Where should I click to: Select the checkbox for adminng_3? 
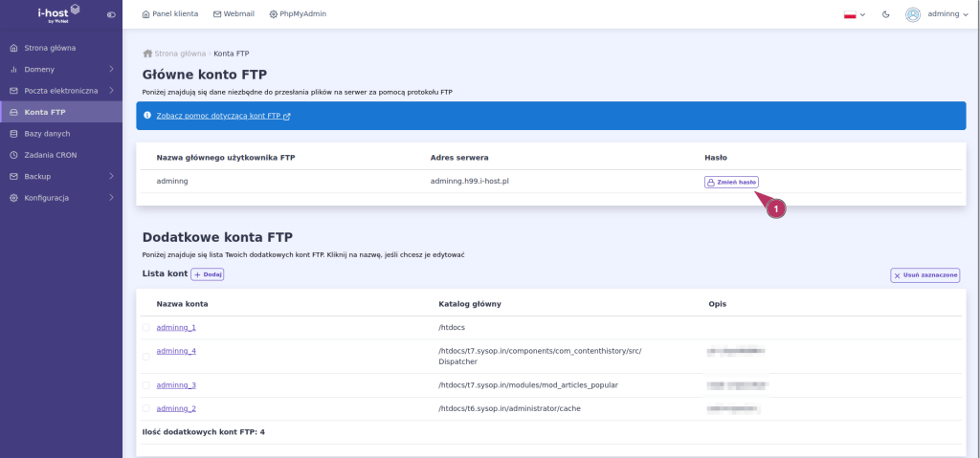[145, 385]
